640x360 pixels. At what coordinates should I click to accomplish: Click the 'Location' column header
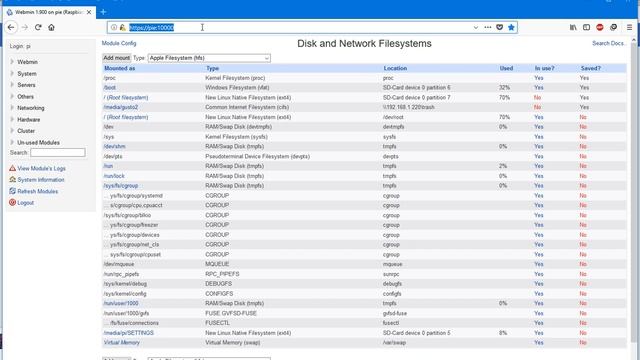(395, 68)
